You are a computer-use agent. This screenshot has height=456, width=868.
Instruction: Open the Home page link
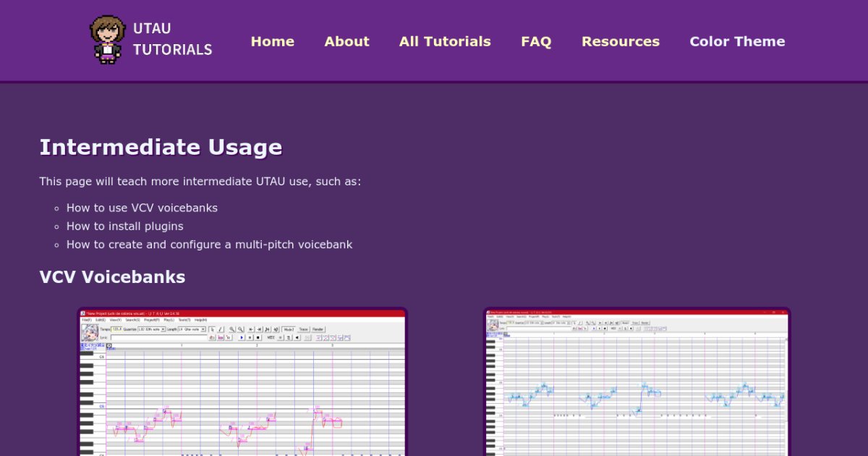click(x=272, y=41)
